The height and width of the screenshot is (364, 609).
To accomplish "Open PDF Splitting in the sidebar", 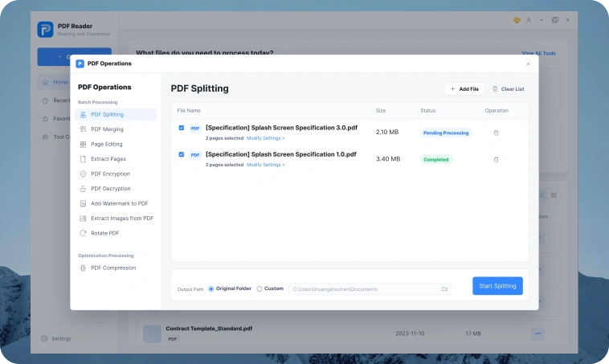I will (x=116, y=115).
